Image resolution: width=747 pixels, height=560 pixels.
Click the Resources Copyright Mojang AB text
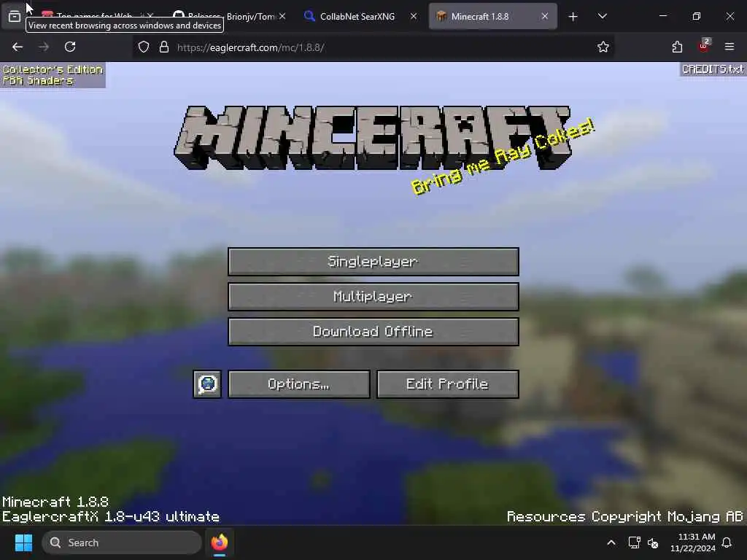click(x=624, y=517)
